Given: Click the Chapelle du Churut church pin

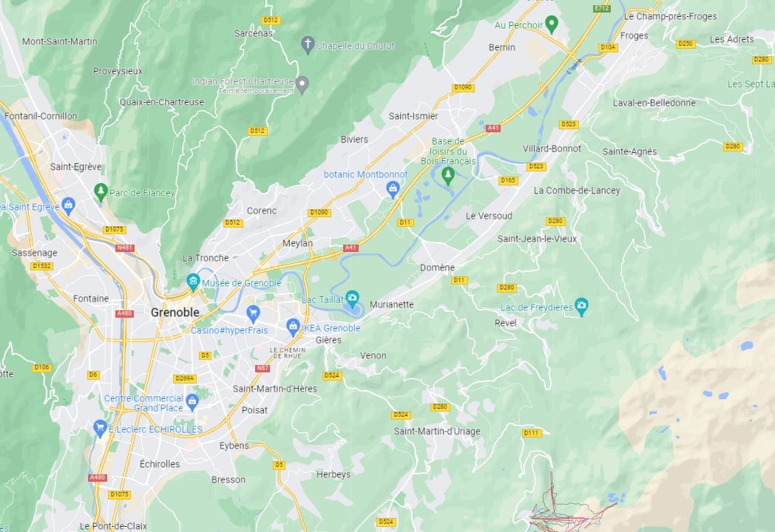Looking at the screenshot, I should pos(308,45).
